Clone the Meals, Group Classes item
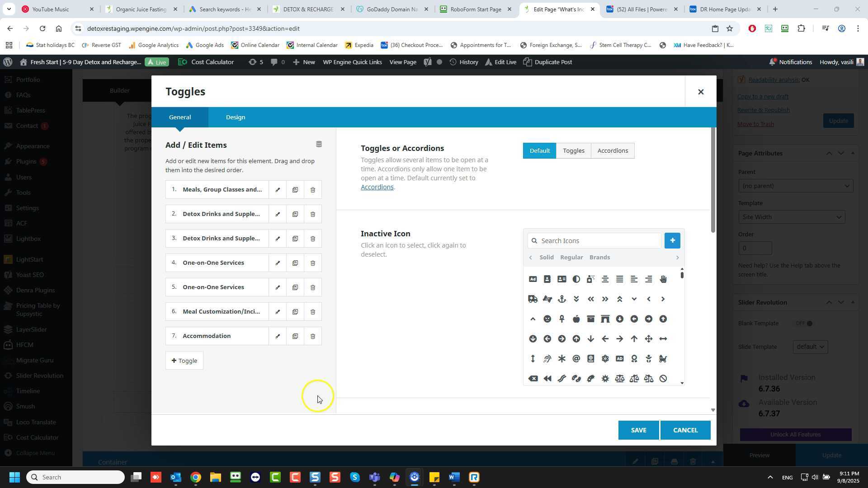The width and height of the screenshot is (868, 488). (x=295, y=190)
